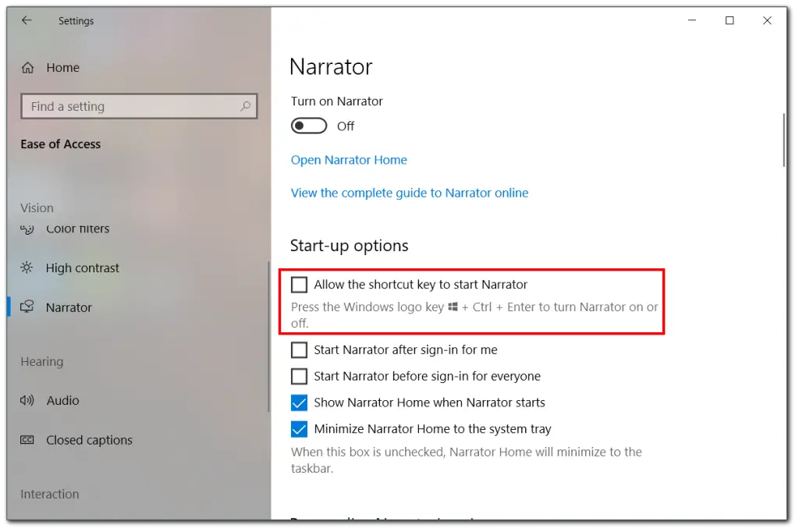The image size is (799, 532).
Task: Enable the shortcut key to start Narrator
Action: point(299,284)
